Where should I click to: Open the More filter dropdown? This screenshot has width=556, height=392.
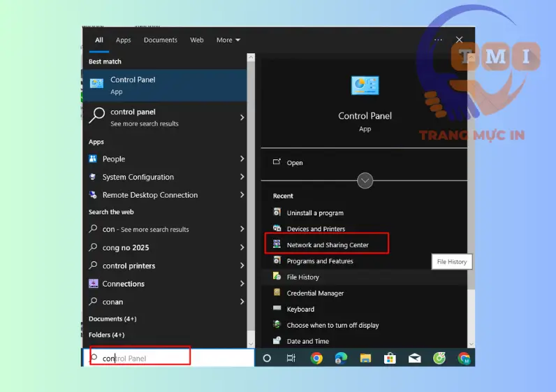pyautogui.click(x=228, y=41)
